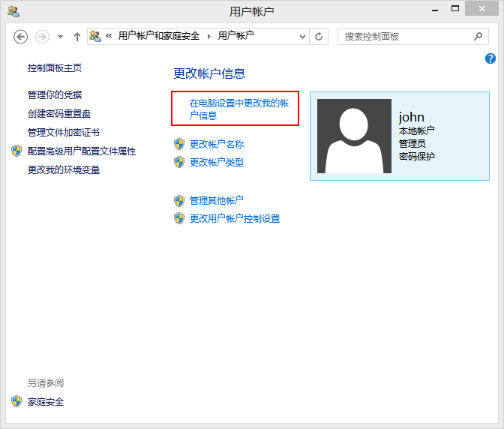
Task: Click 更改用户帐户控制设置 link
Action: pos(235,219)
